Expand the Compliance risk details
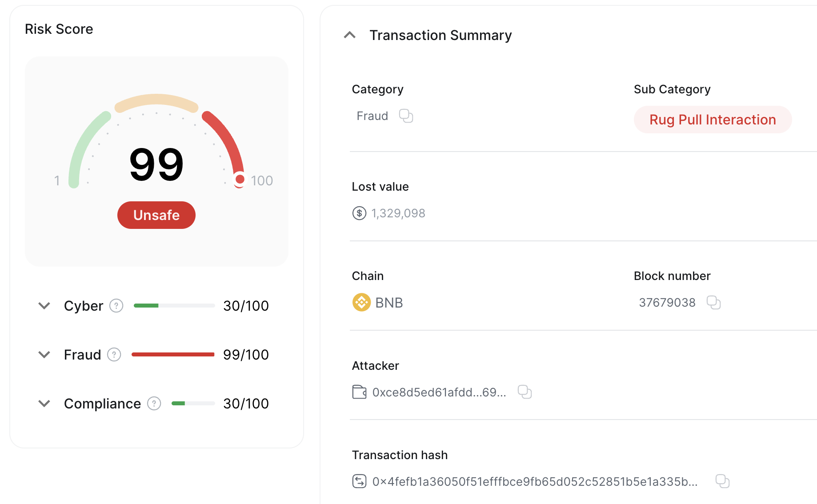817x504 pixels. coord(44,404)
